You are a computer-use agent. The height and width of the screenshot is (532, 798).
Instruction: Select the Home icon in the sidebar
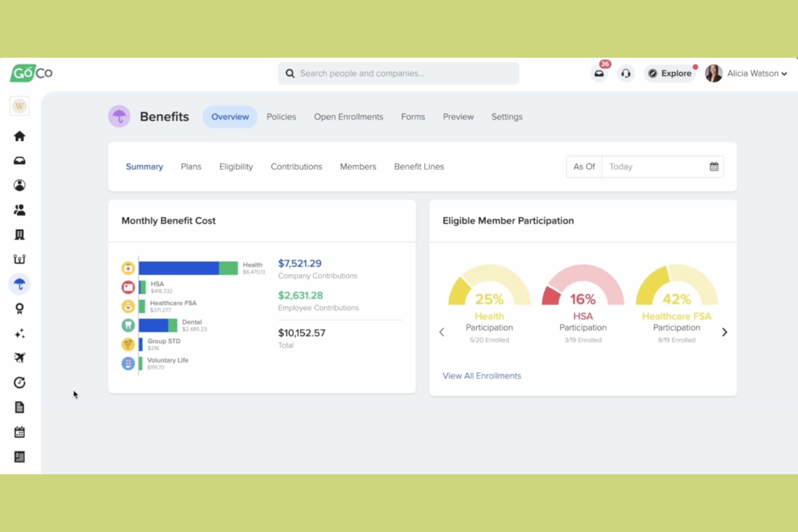[19, 136]
